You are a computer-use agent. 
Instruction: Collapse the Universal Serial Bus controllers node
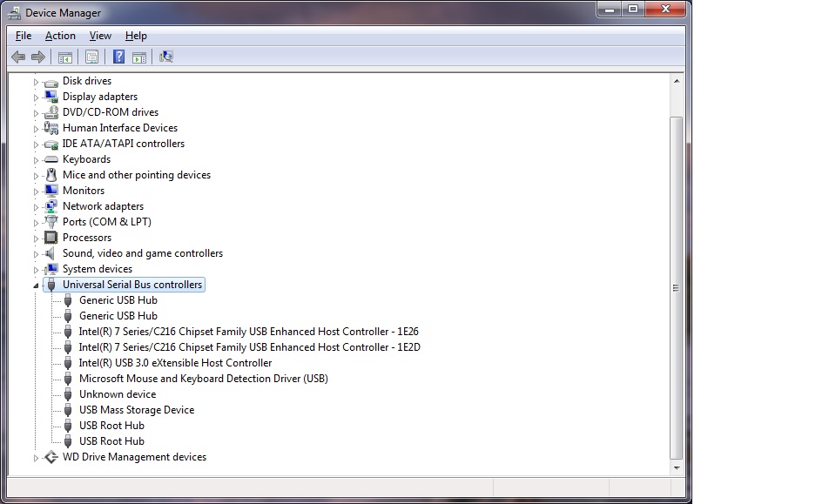(x=37, y=286)
